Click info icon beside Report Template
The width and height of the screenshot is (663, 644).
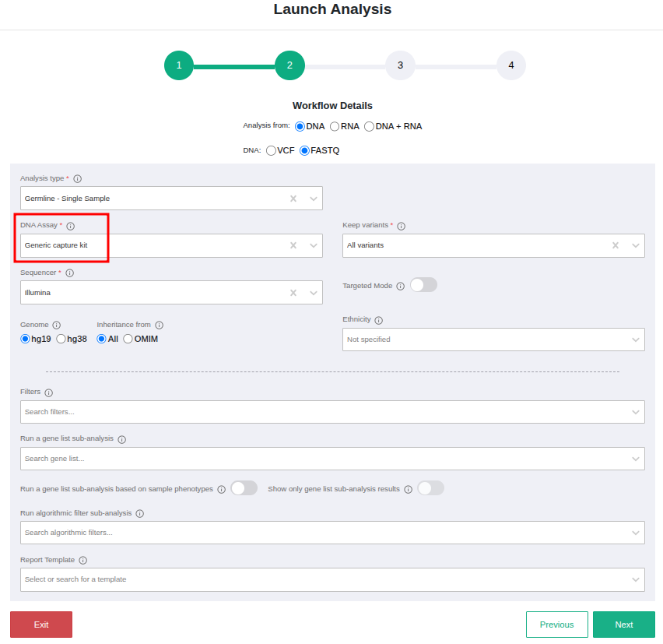pyautogui.click(x=82, y=561)
